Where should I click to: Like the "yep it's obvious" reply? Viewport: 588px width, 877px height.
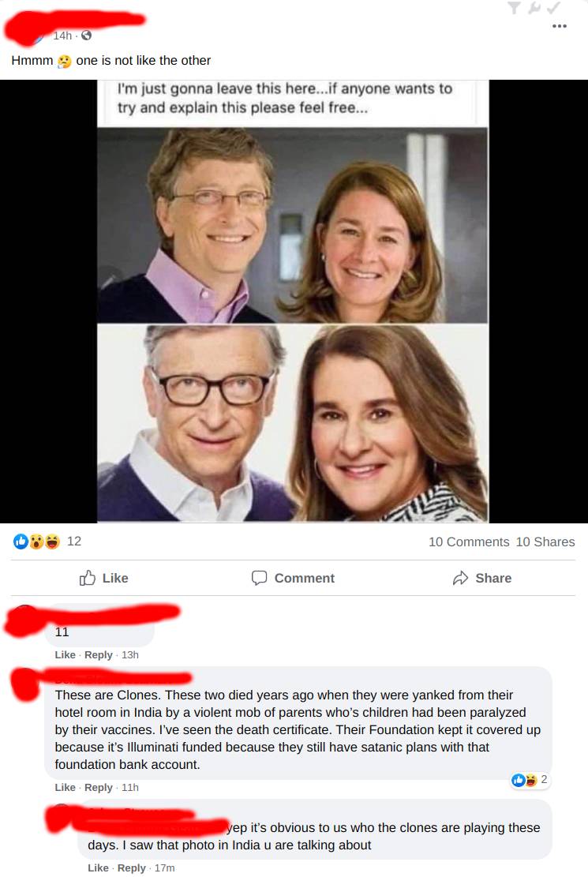tap(98, 868)
